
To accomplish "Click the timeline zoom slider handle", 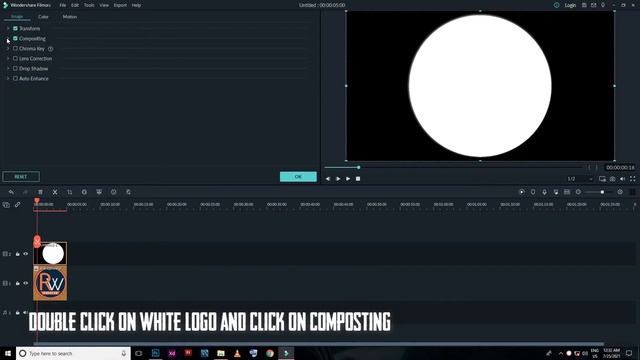I will point(602,192).
